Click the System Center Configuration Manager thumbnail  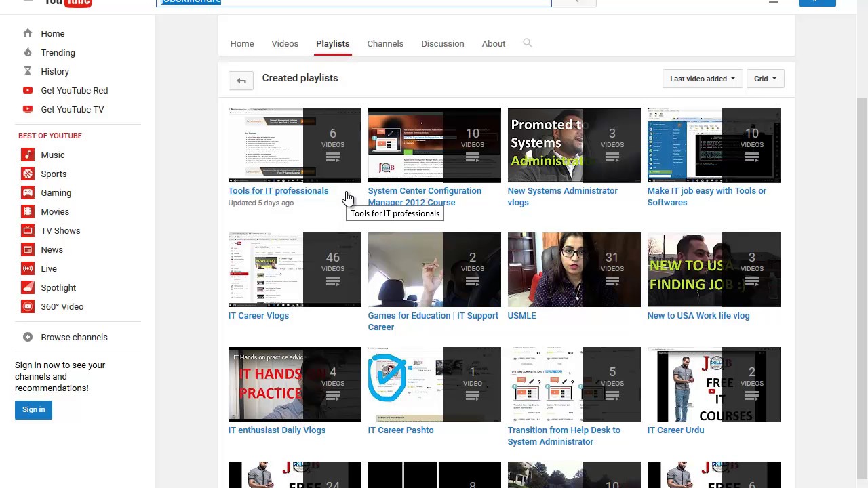pyautogui.click(x=434, y=145)
